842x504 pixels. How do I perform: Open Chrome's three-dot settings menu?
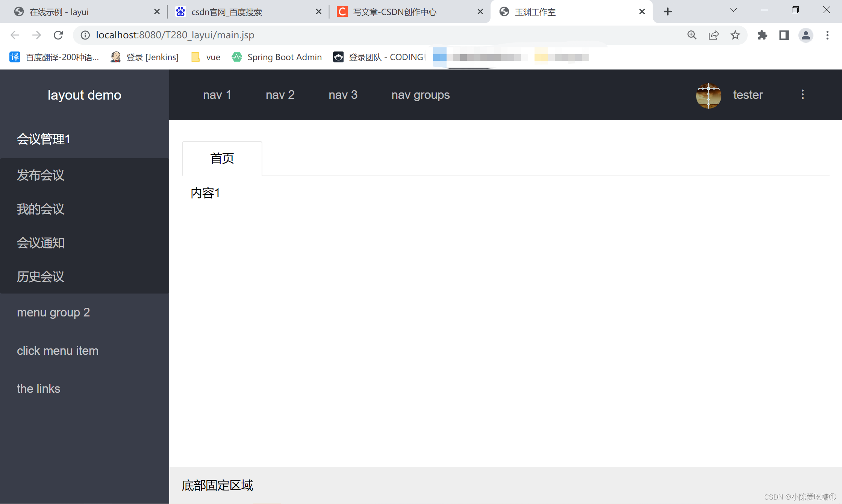coord(827,35)
